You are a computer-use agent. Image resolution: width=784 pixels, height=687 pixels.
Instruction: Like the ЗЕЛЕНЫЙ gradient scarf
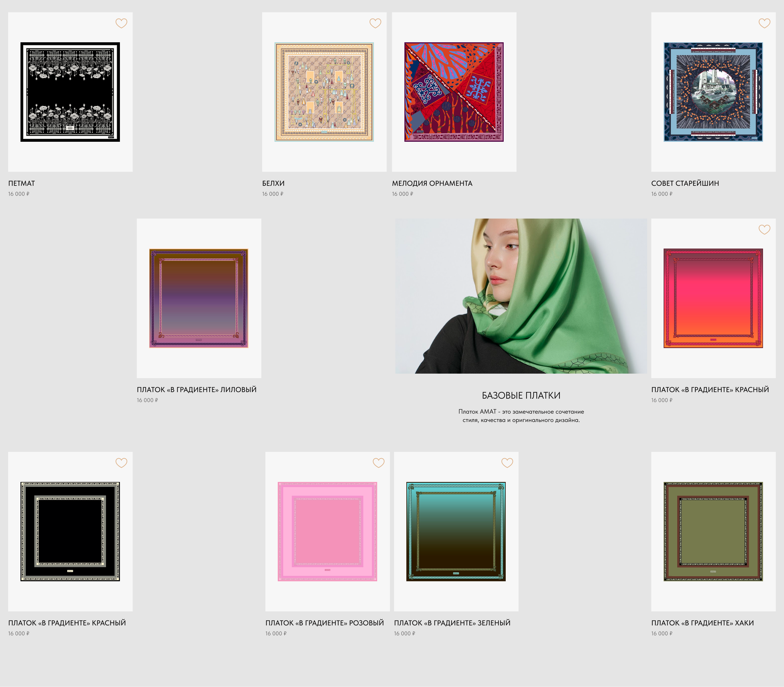point(507,463)
